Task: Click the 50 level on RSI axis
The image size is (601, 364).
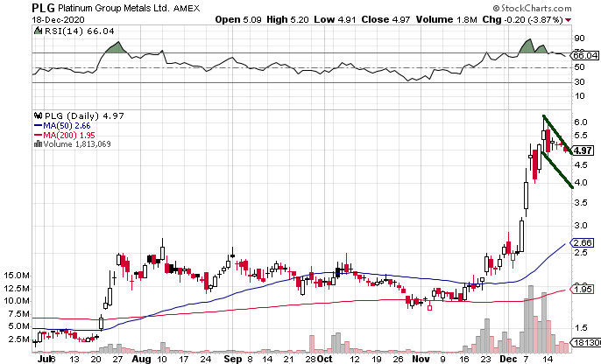Action: point(580,67)
